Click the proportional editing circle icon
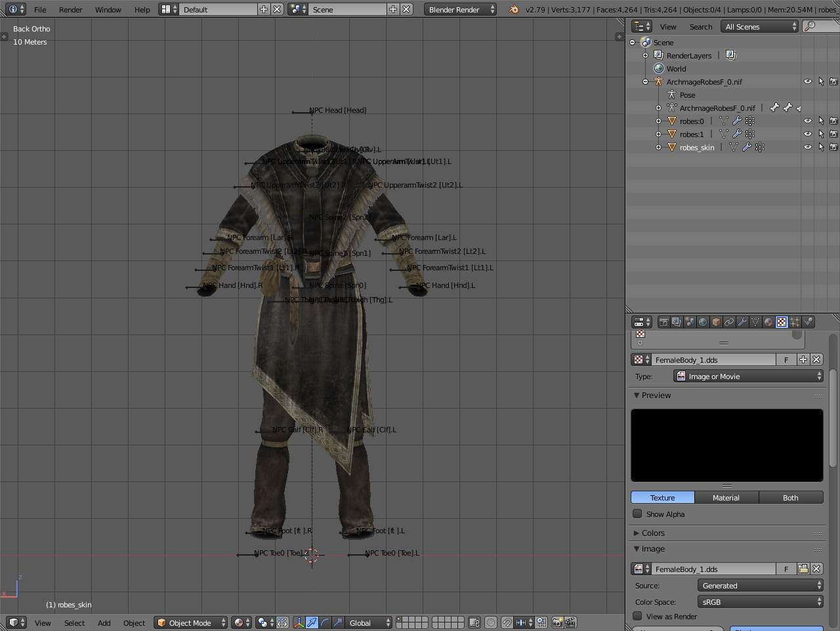Image resolution: width=840 pixels, height=631 pixels. 490,622
